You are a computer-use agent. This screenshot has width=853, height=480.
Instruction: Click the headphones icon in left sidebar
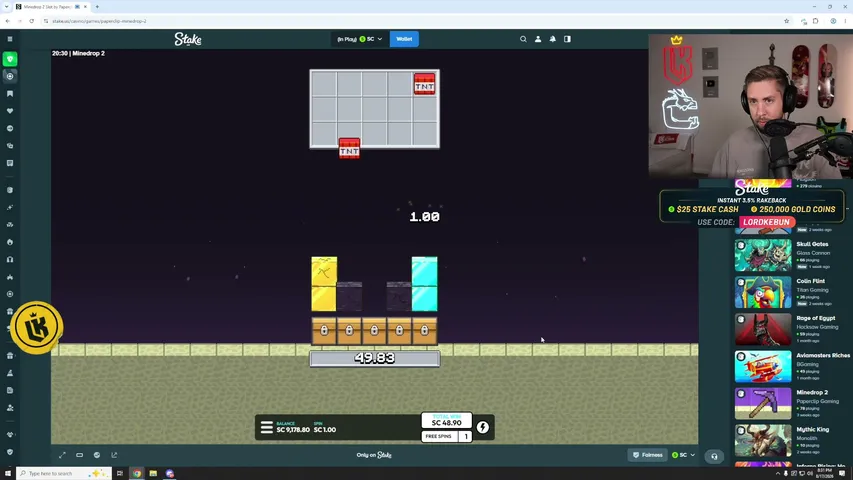(10, 260)
